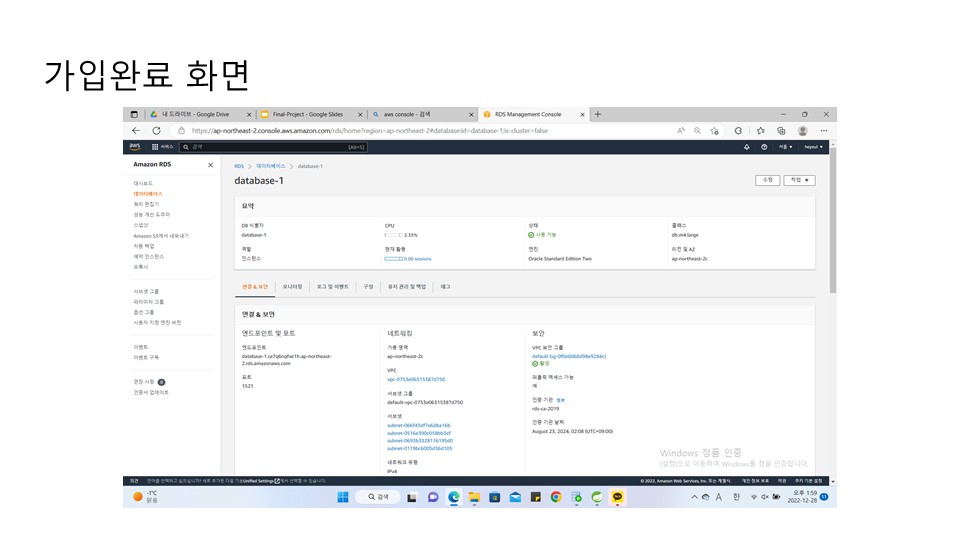Select the 연결 & 보안 tab
Image resolution: width=960 pixels, height=540 pixels.
pos(255,287)
